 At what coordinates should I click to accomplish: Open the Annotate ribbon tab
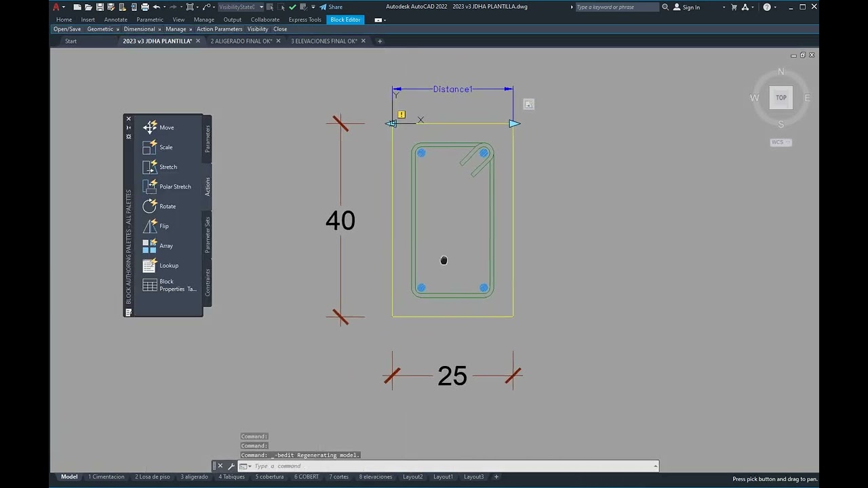(x=116, y=20)
